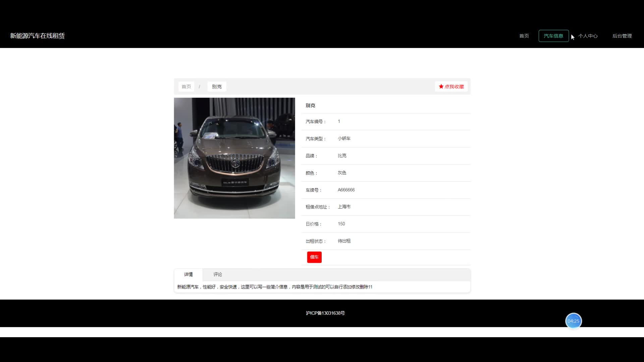Select 汽车信息 in the top navigation
644x362 pixels.
click(x=553, y=36)
